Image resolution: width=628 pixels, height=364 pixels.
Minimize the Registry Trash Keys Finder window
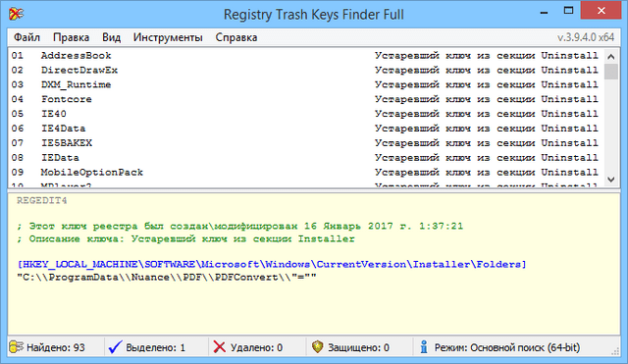pyautogui.click(x=544, y=12)
